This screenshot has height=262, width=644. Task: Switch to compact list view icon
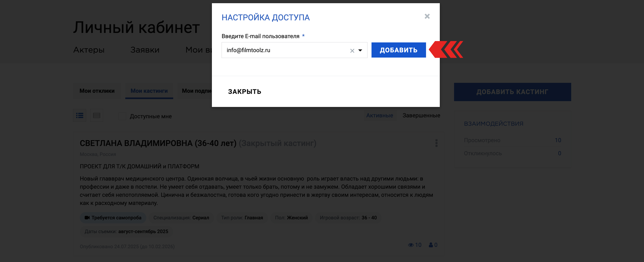click(x=97, y=116)
